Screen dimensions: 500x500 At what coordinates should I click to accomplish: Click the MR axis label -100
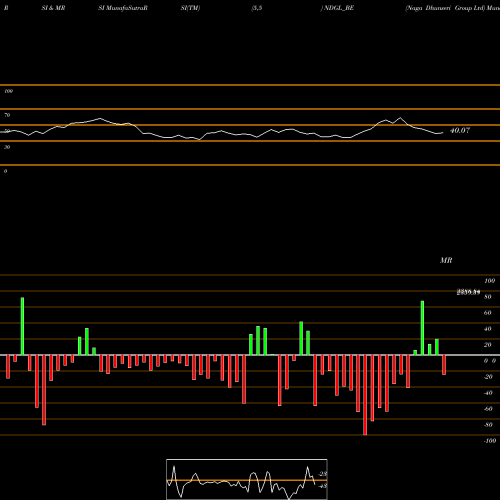(490, 441)
